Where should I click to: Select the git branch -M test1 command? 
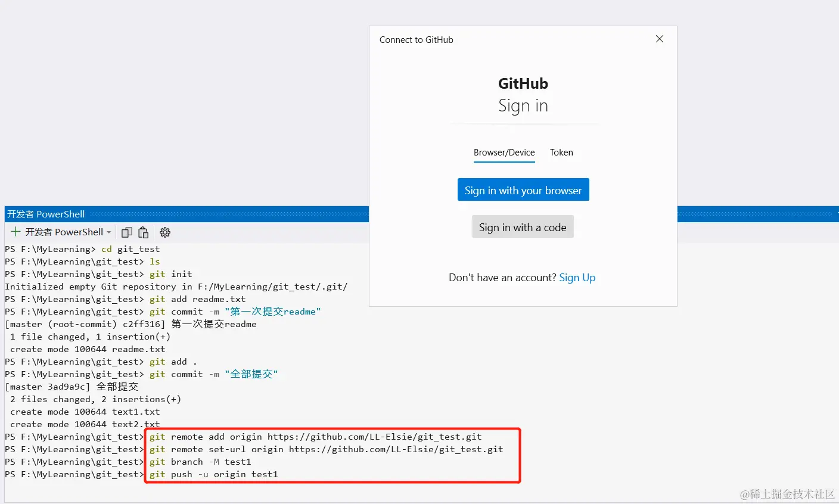(201, 462)
